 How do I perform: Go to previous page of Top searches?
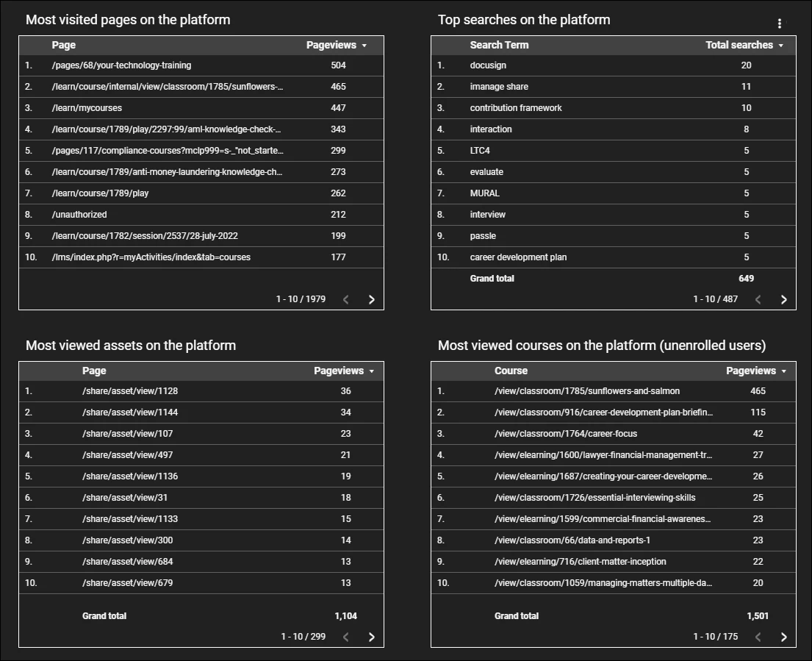click(758, 299)
